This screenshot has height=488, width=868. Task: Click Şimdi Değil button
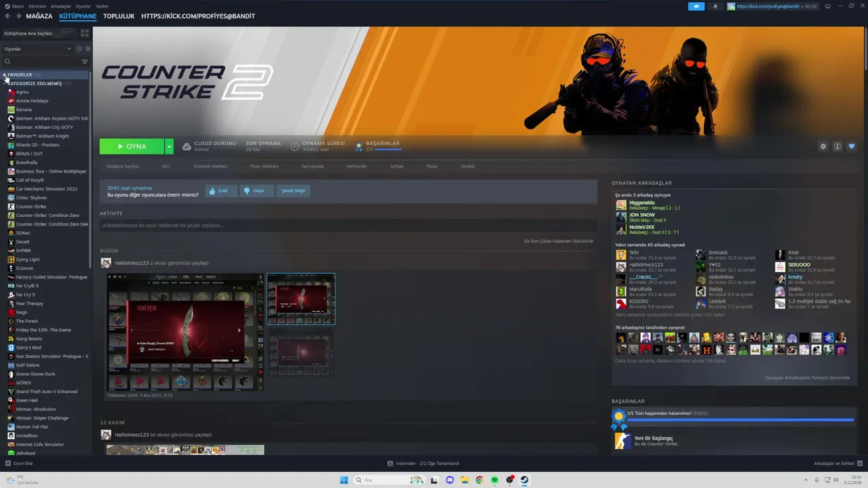coord(293,191)
